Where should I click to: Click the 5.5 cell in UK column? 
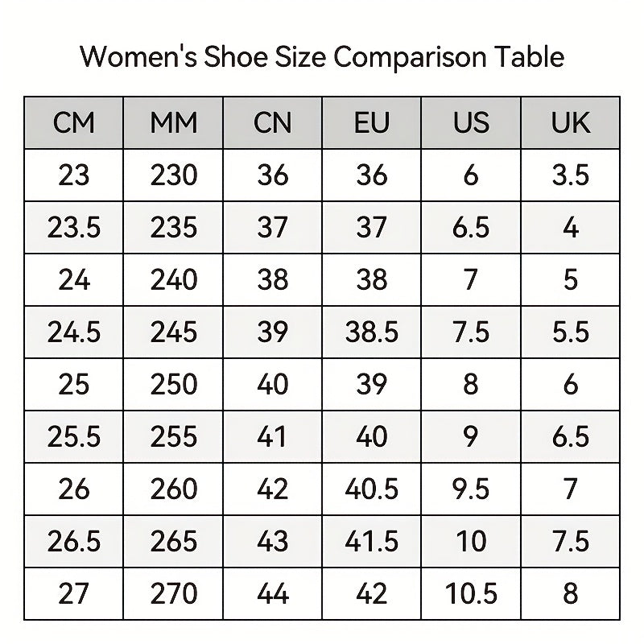coord(571,332)
